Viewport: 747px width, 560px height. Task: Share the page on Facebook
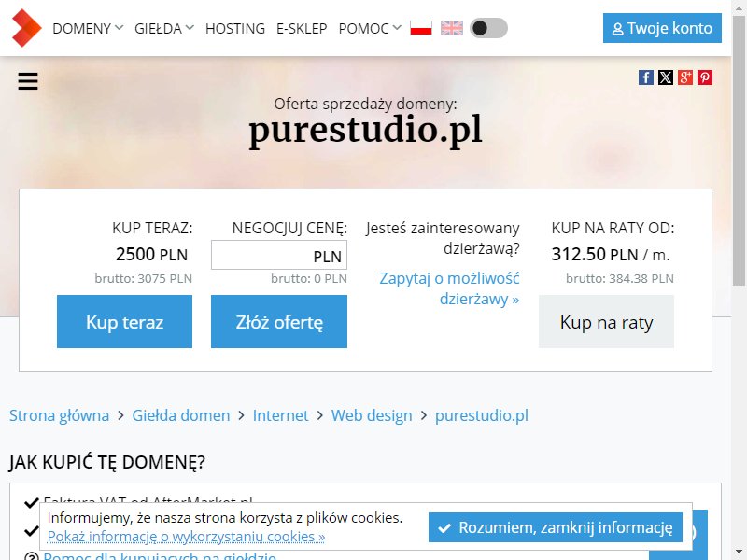[646, 77]
